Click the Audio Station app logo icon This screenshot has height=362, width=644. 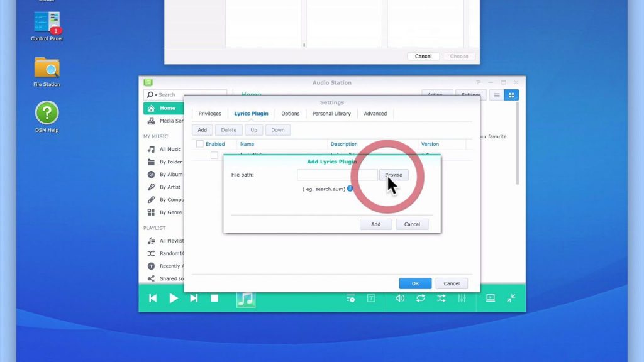pos(148,82)
